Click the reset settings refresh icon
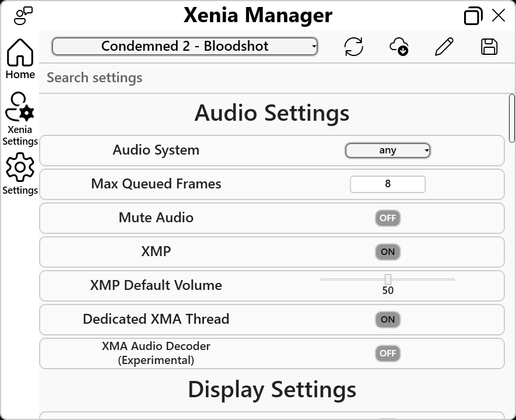 click(x=354, y=47)
